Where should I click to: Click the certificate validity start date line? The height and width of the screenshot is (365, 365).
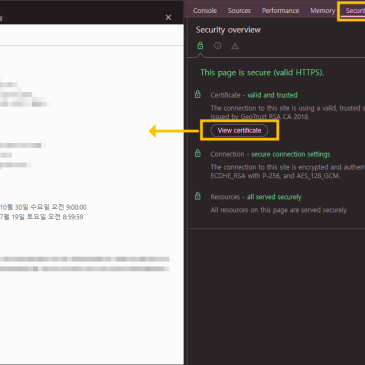[43, 207]
